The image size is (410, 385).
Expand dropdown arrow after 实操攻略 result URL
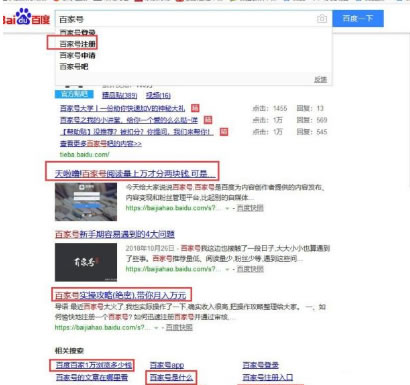(156, 328)
